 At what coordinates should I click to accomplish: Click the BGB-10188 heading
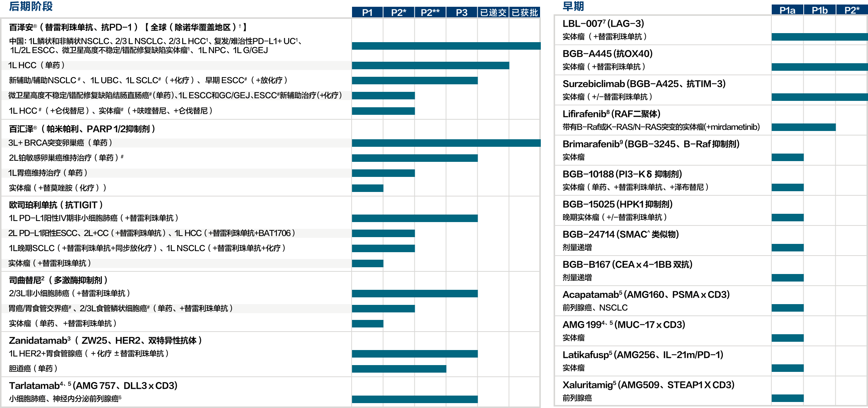pyautogui.click(x=622, y=174)
